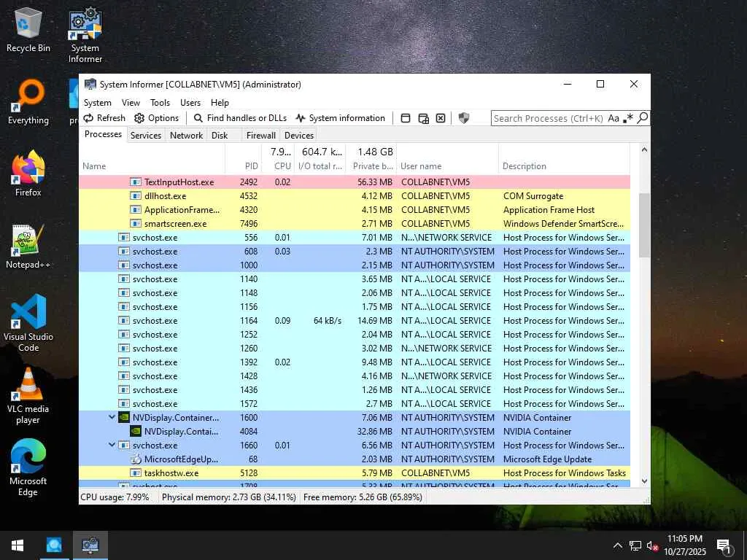
Task: Click the NVIDIA icon of PID 4084
Action: tap(136, 431)
